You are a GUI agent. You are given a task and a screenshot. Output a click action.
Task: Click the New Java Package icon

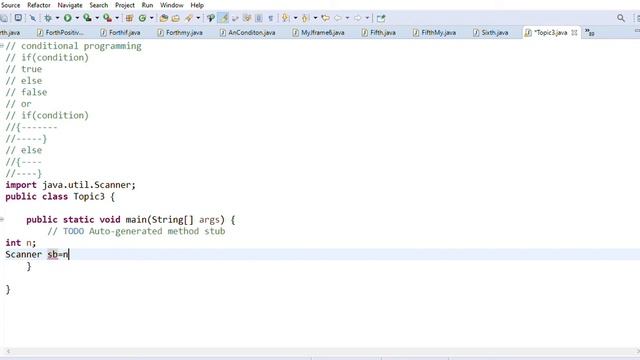(x=129, y=18)
